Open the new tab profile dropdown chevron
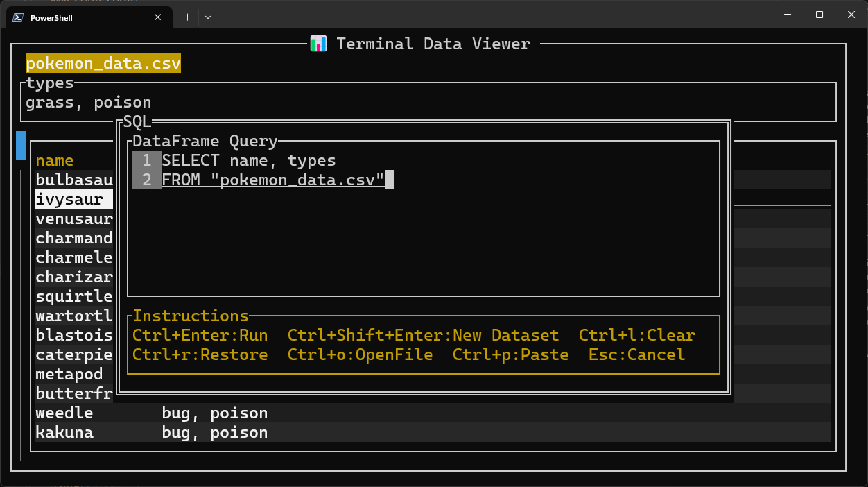The image size is (868, 487). (208, 17)
